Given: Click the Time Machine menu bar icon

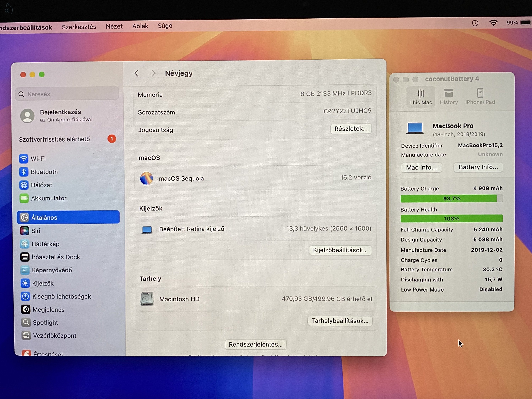Looking at the screenshot, I should click(475, 23).
